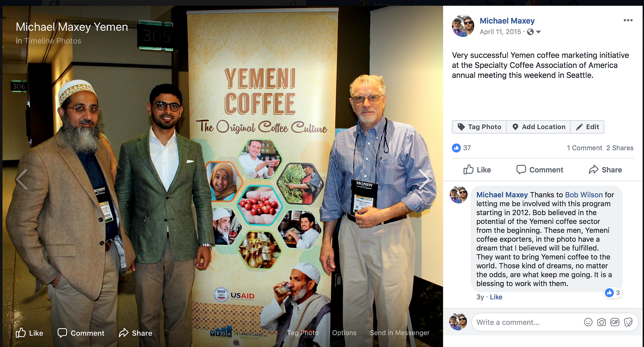Add a sticker to comment
Image resolution: width=644 pixels, height=347 pixels.
tap(628, 322)
